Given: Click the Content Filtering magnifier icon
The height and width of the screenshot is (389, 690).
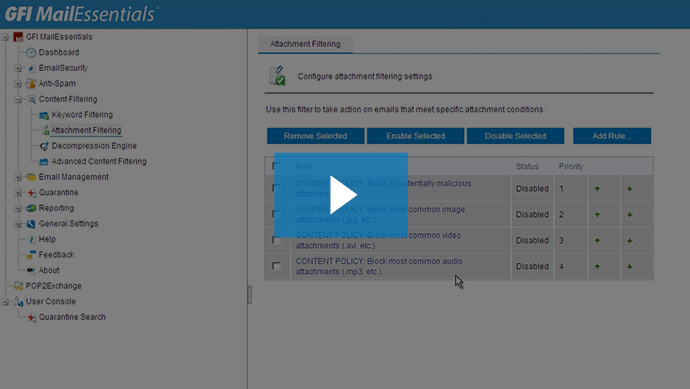Looking at the screenshot, I should (31, 99).
